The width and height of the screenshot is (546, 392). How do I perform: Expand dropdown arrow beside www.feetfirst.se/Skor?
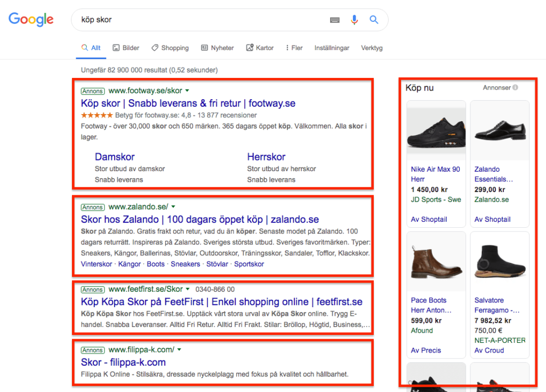coord(188,289)
